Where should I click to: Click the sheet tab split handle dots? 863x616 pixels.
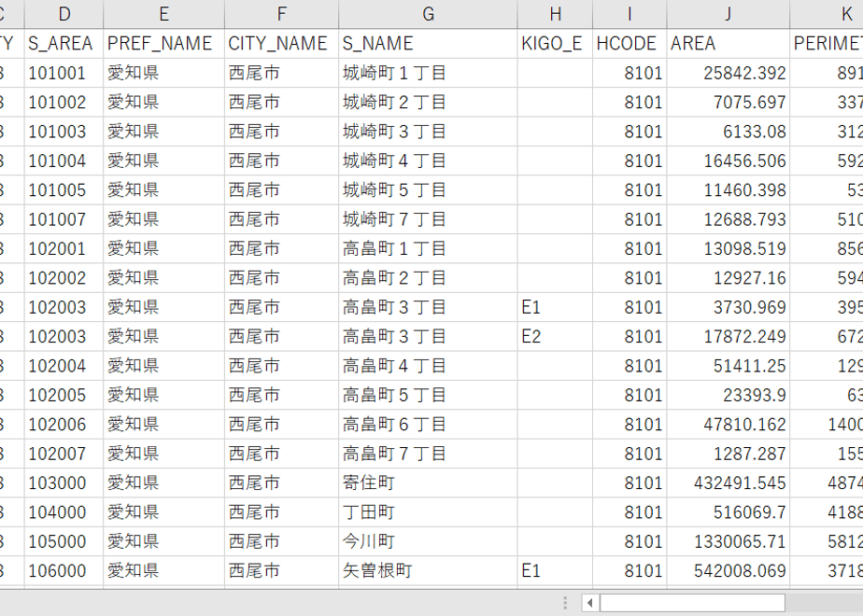[565, 603]
